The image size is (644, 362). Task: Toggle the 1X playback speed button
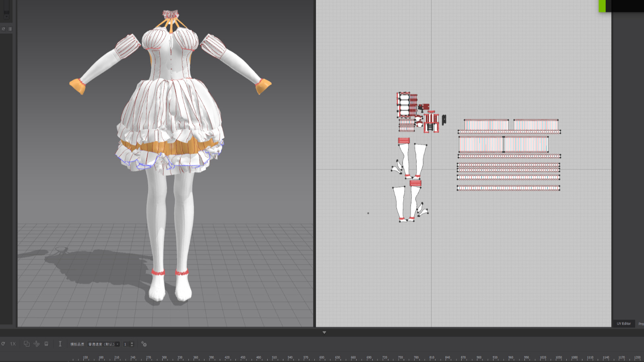pos(13,344)
